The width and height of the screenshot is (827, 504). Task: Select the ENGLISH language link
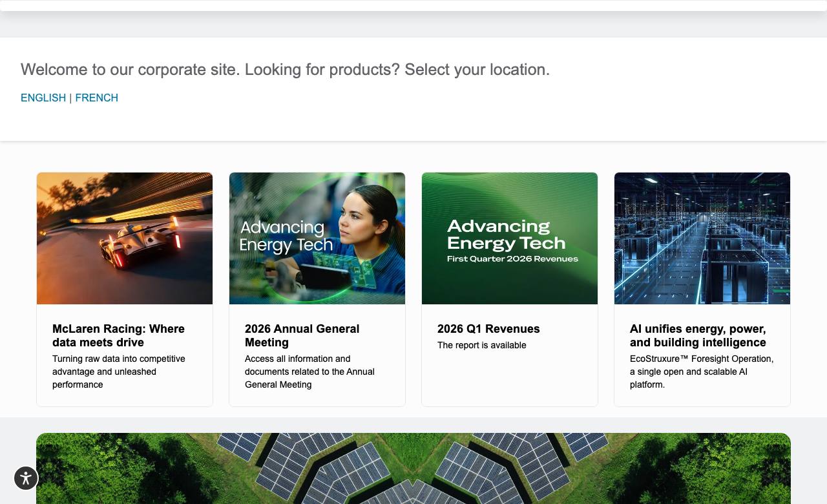click(43, 98)
